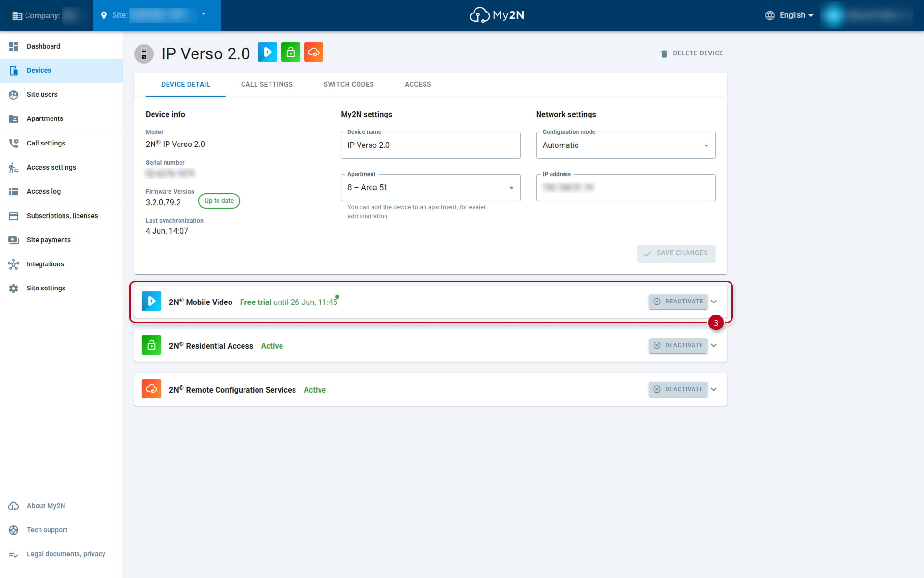Click the Company building icon in top bar
Screen dimensions: 924x578
pos(17,15)
